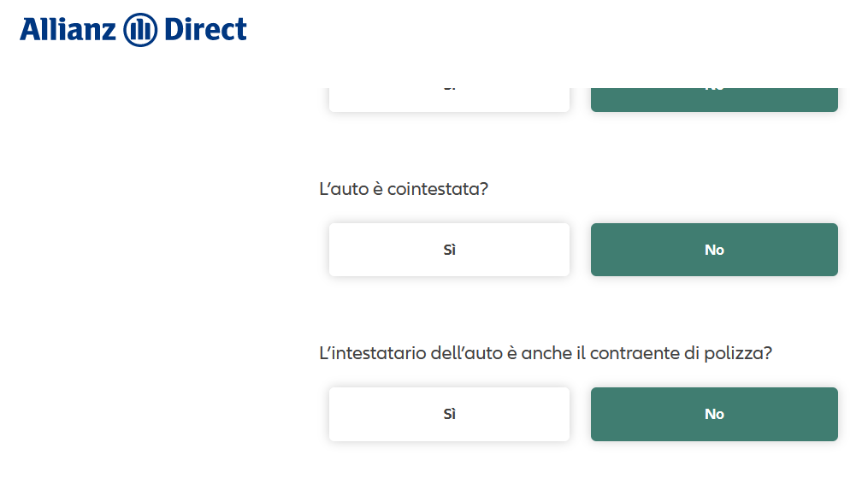
Task: Click the "L'auto è cointestata?" question text
Action: point(404,189)
